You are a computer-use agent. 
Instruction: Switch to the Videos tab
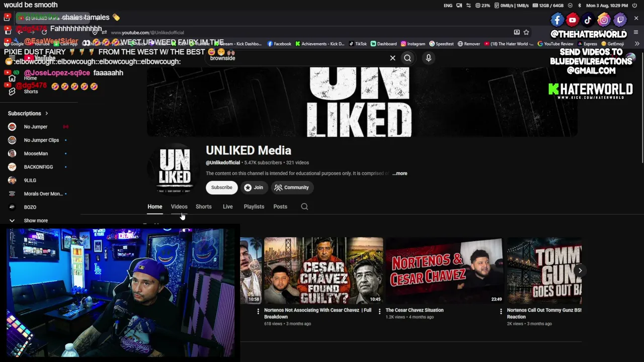[x=179, y=207]
